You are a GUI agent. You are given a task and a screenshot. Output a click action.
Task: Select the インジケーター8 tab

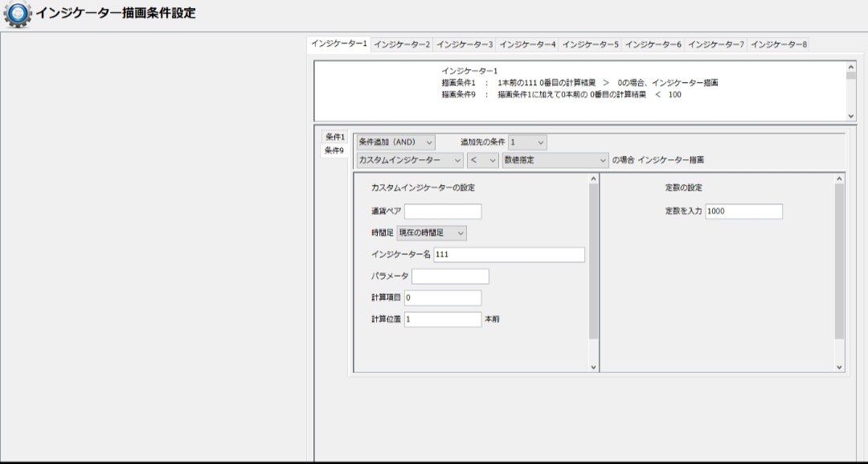pos(778,45)
